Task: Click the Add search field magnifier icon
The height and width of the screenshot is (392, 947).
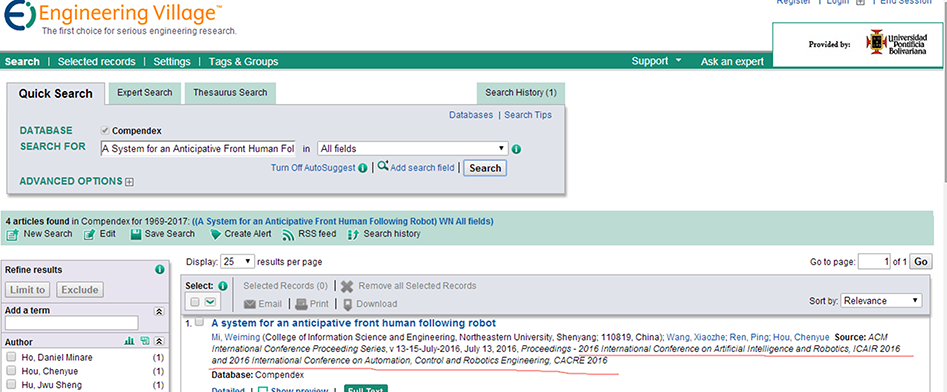Action: pyautogui.click(x=383, y=167)
